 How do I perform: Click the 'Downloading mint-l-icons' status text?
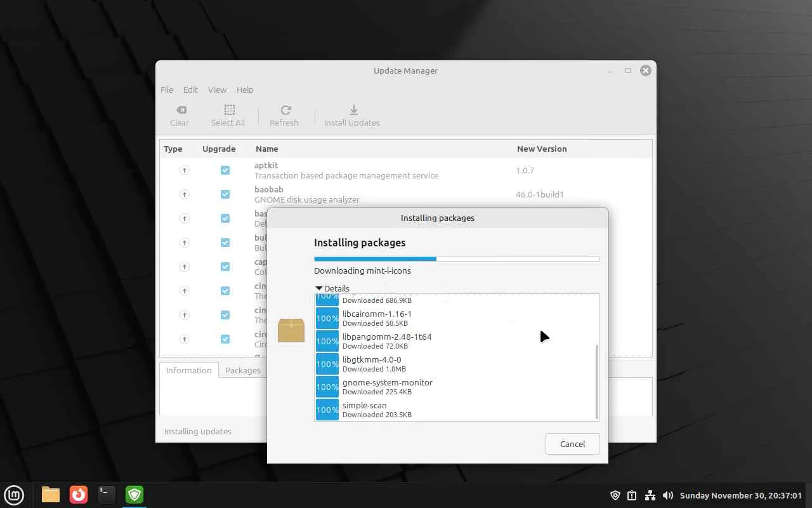coord(362,271)
